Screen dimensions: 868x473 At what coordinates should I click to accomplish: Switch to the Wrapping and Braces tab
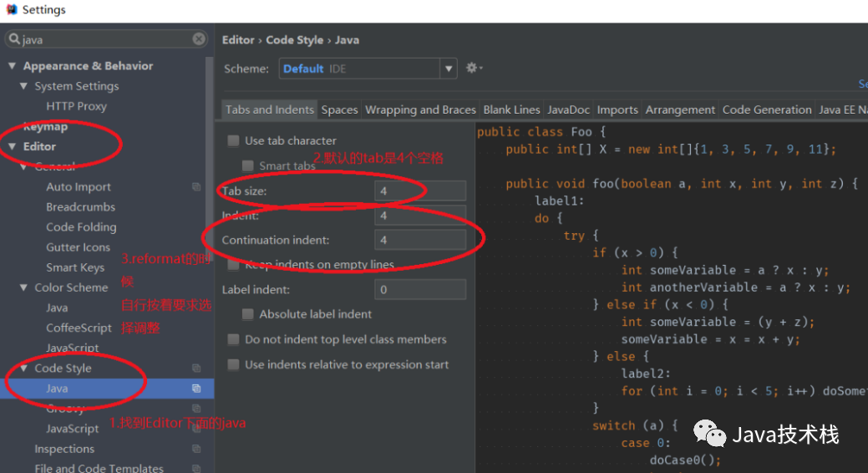tap(420, 109)
